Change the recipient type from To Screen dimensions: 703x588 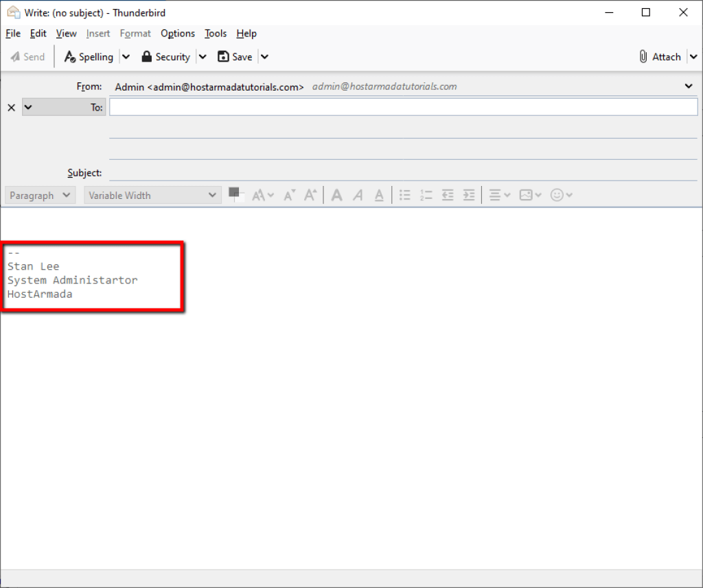tap(28, 107)
